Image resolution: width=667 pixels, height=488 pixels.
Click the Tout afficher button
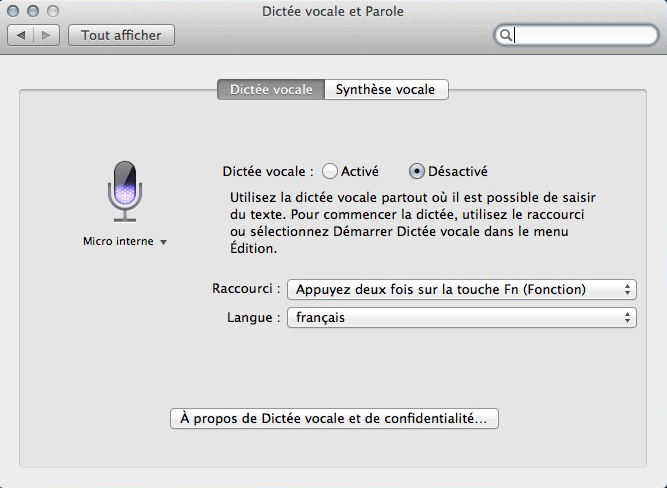pyautogui.click(x=121, y=35)
